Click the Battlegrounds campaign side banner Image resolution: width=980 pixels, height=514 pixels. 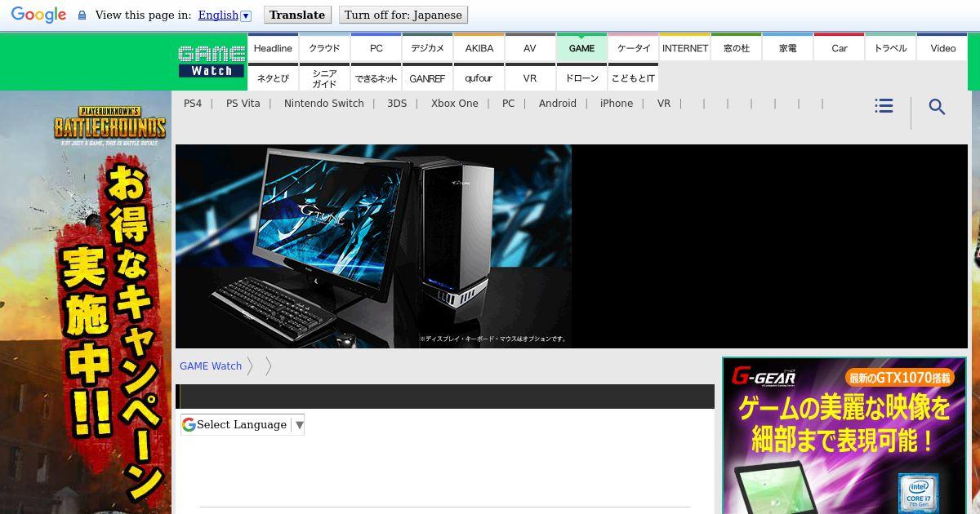(86, 302)
